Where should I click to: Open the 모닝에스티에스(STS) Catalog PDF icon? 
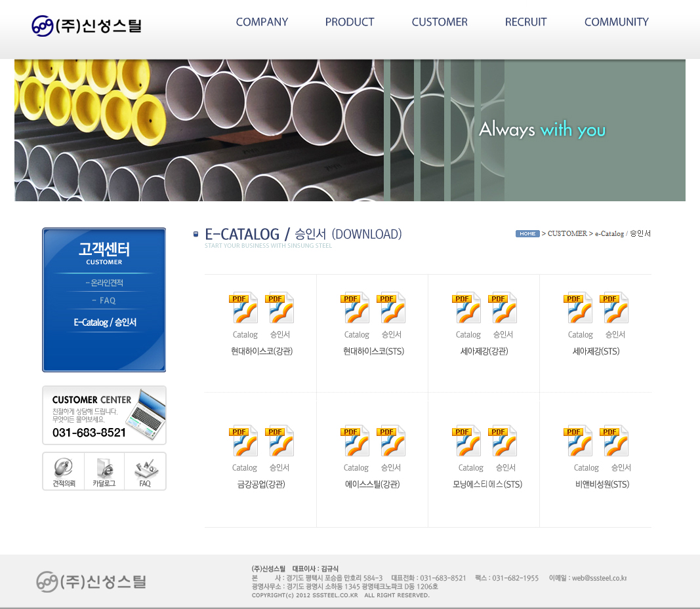point(466,441)
